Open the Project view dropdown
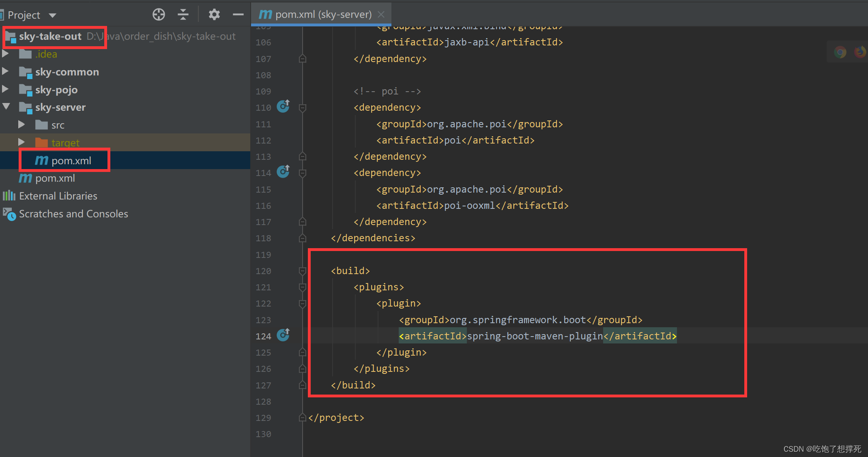The height and width of the screenshot is (457, 868). point(52,15)
